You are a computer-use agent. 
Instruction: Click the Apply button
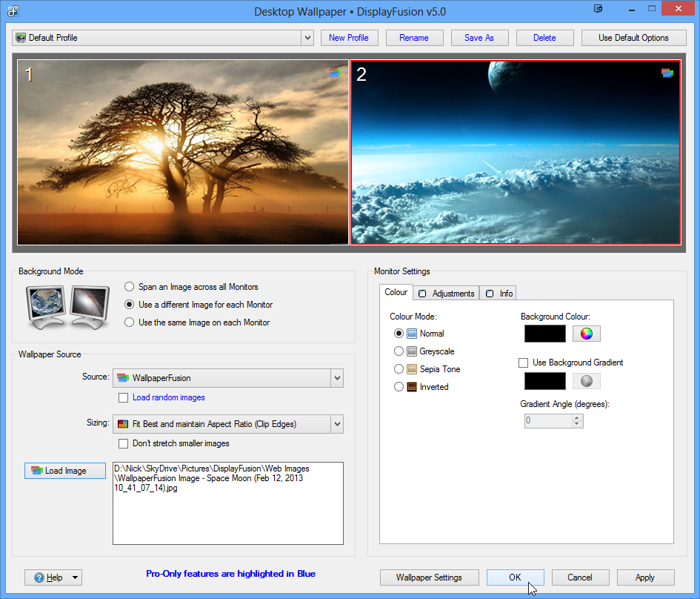pos(645,578)
